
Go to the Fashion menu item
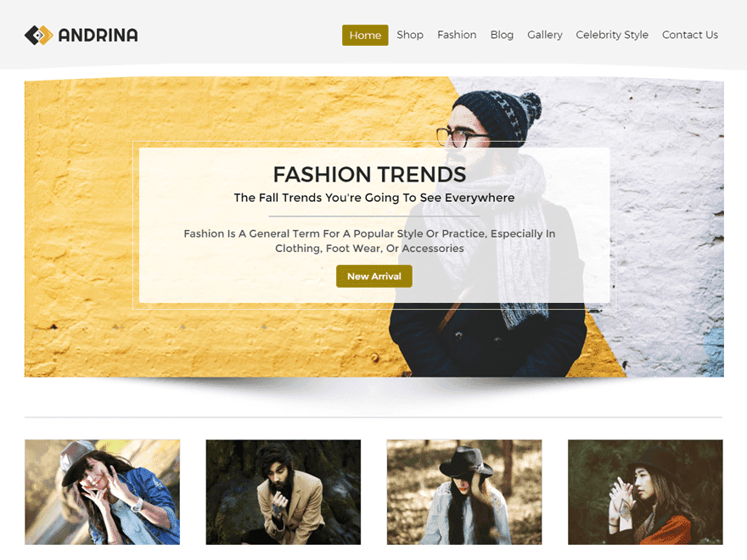457,35
